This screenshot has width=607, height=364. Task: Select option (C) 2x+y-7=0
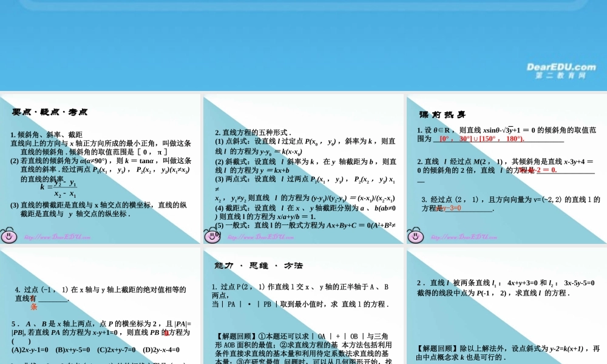click(116, 349)
